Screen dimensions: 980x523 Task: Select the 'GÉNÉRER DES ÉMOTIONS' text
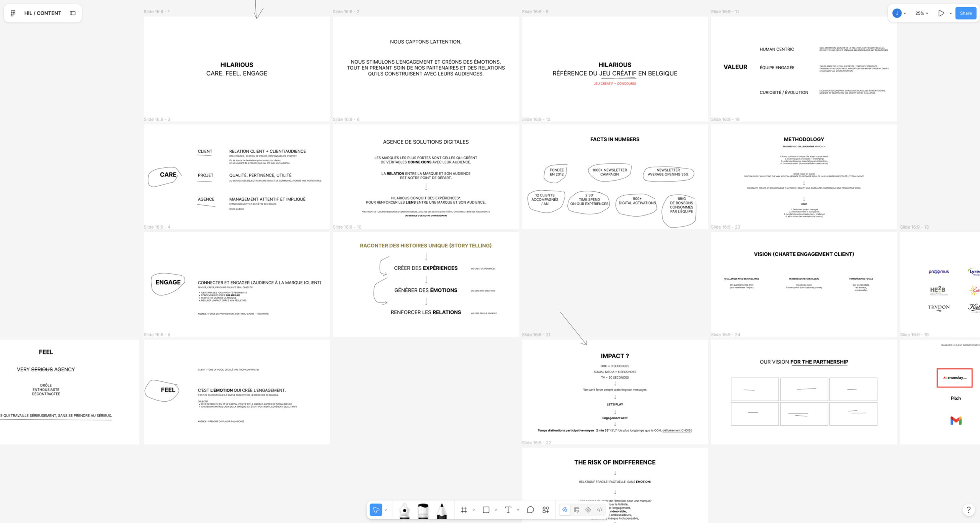tap(426, 291)
